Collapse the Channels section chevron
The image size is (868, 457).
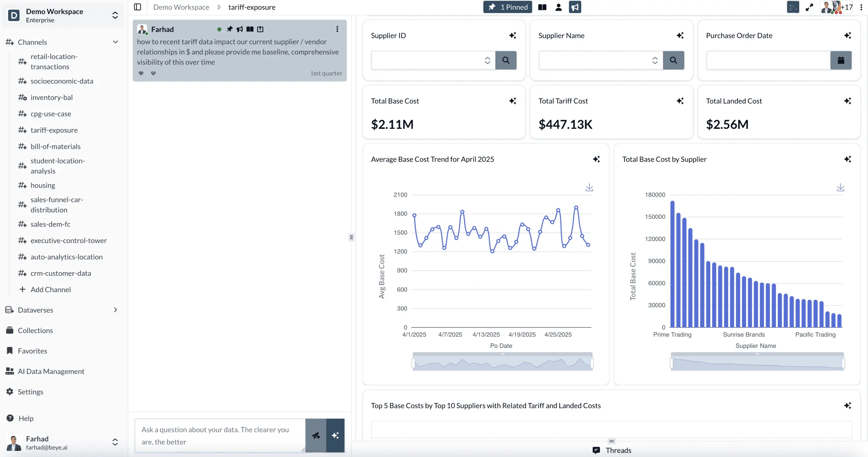tap(115, 42)
